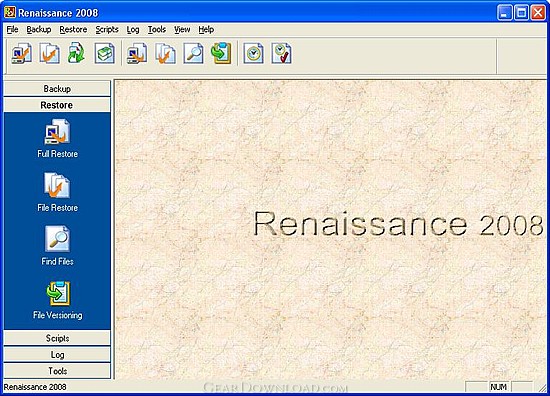Open File Versioning in the sidebar
Image resolution: width=550 pixels, height=396 pixels.
coord(58,294)
